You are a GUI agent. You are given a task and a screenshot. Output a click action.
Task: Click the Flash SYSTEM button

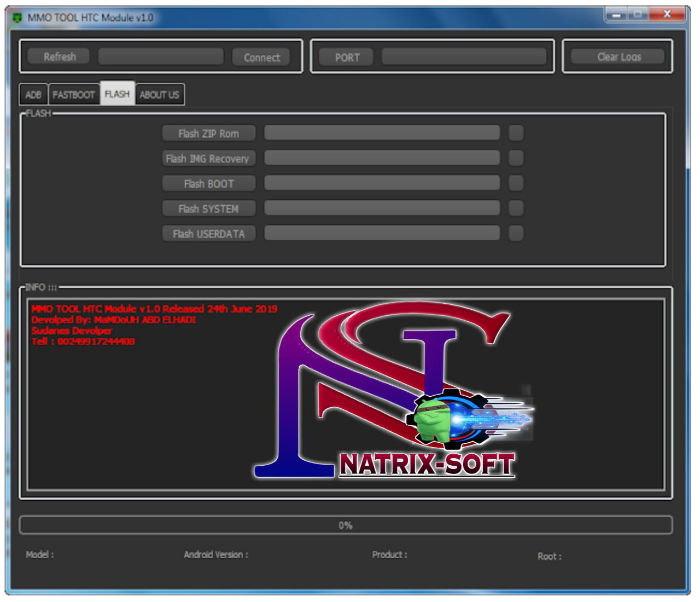click(209, 209)
